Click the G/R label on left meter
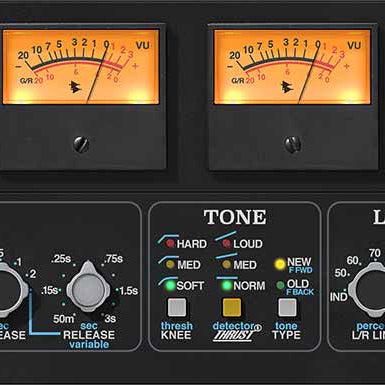This screenshot has height=385, width=385. pyautogui.click(x=26, y=80)
